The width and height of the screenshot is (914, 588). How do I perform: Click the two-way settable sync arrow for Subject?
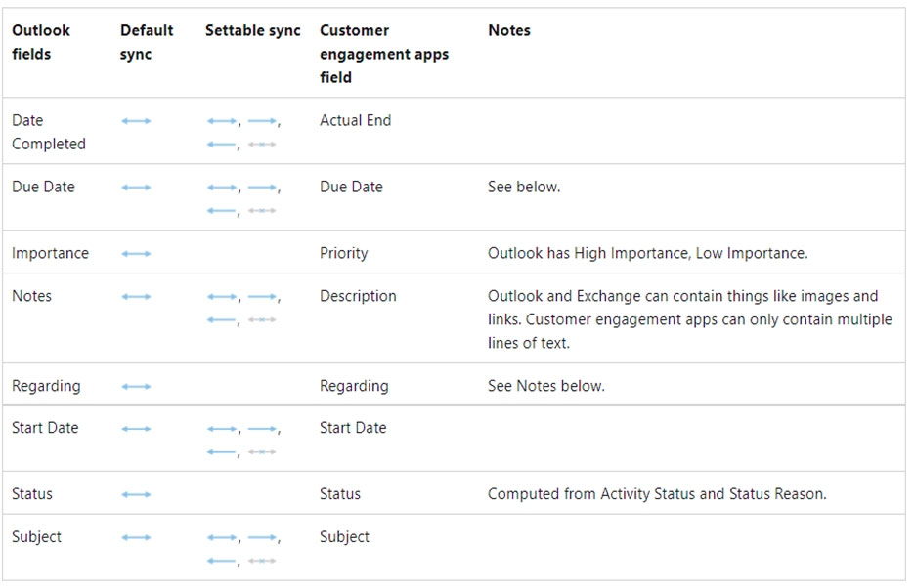click(x=221, y=538)
